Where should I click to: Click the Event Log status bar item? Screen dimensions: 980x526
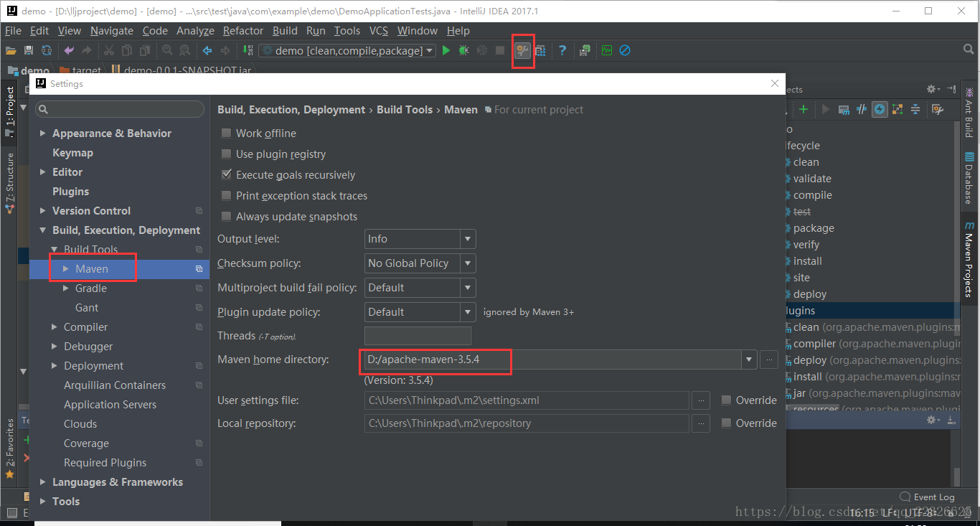tap(927, 497)
